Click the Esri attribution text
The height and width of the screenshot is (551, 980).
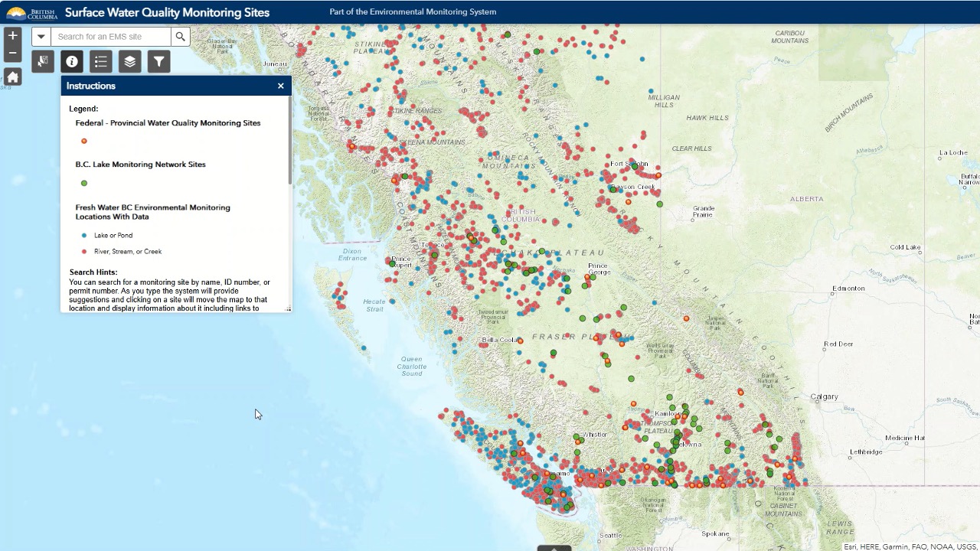point(910,546)
